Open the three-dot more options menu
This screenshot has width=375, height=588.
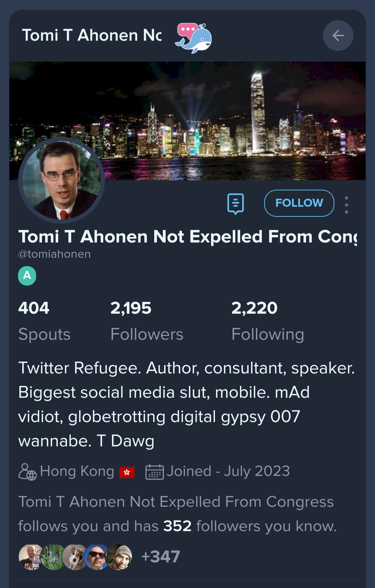click(346, 205)
